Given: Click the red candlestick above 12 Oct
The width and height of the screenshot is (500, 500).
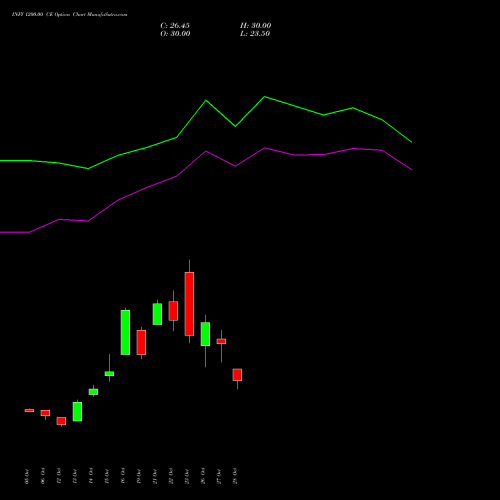Looking at the screenshot, I should [61, 421].
